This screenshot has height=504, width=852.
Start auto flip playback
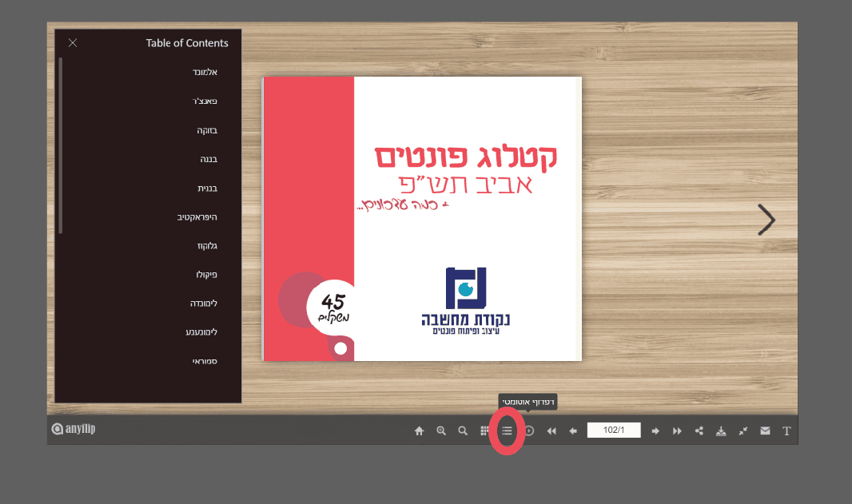pos(528,431)
